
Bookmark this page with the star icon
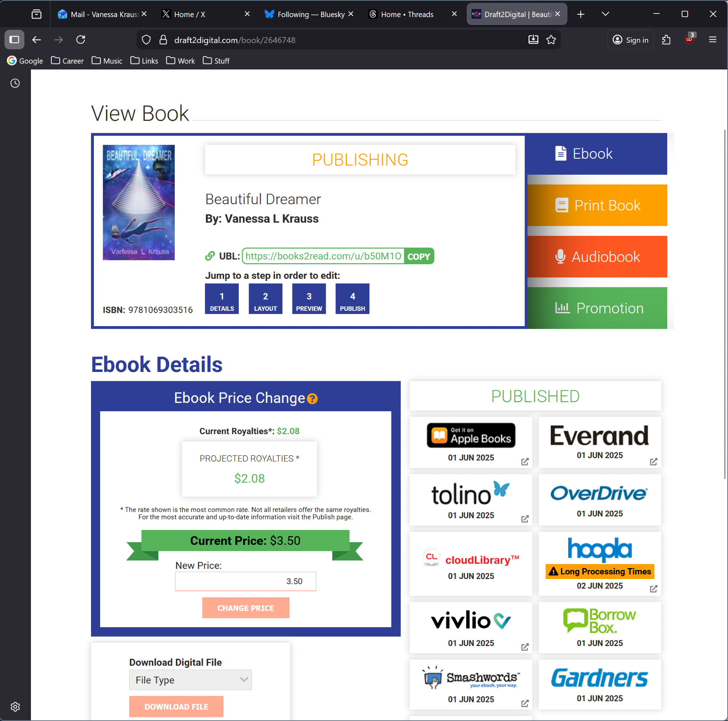click(551, 40)
